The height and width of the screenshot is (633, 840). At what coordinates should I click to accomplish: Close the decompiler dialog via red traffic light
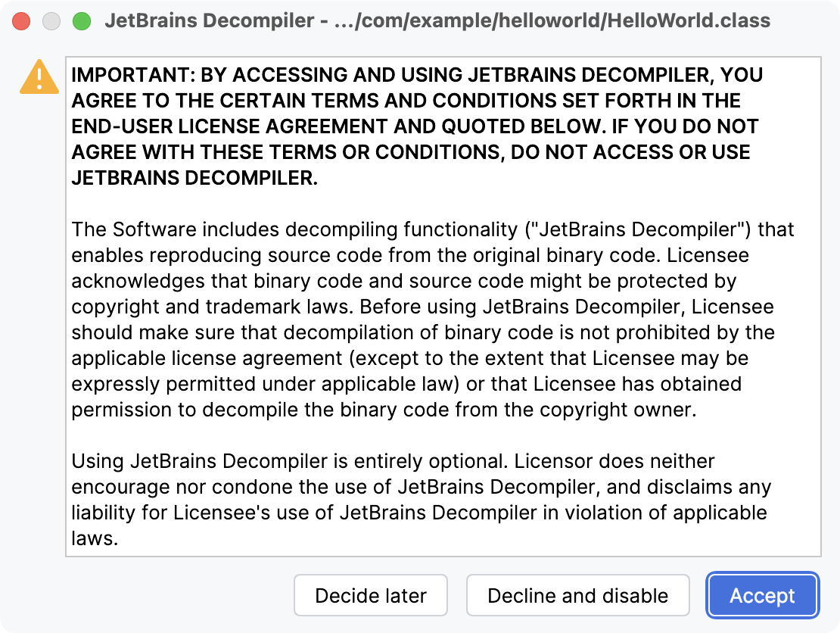pos(21,21)
